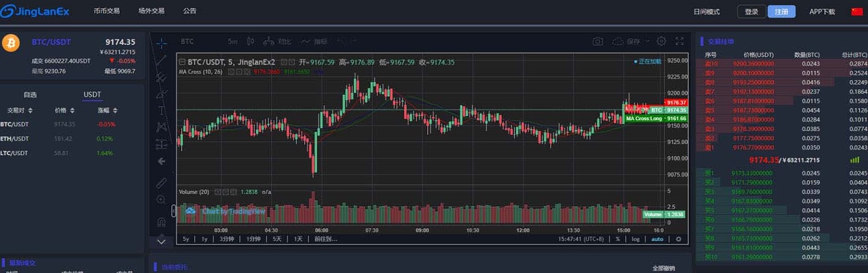The height and width of the screenshot is (273, 868).
Task: Select the BTC/USDT pair row
Action: (72, 124)
